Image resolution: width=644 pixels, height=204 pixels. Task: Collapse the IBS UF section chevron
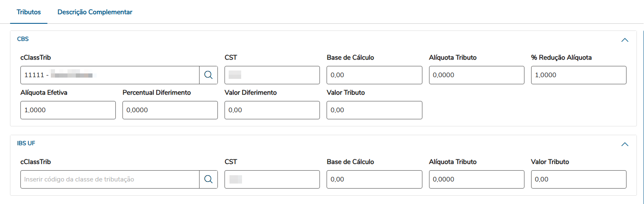pos(624,144)
